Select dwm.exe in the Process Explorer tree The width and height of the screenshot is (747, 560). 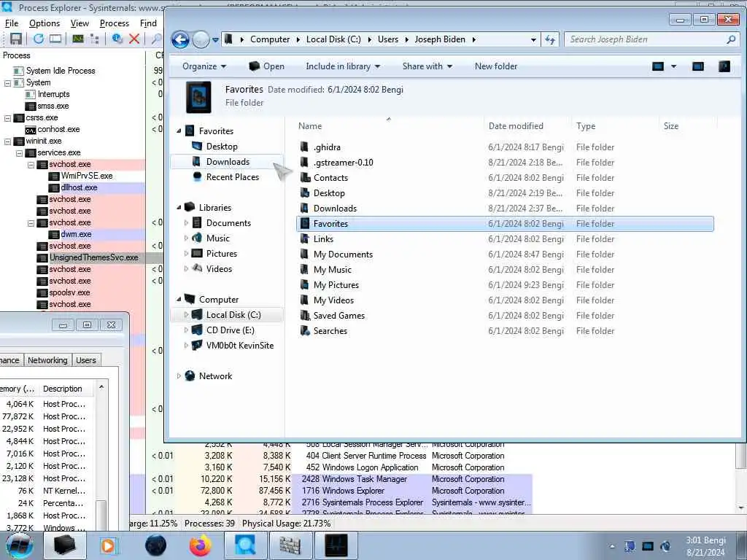point(76,234)
